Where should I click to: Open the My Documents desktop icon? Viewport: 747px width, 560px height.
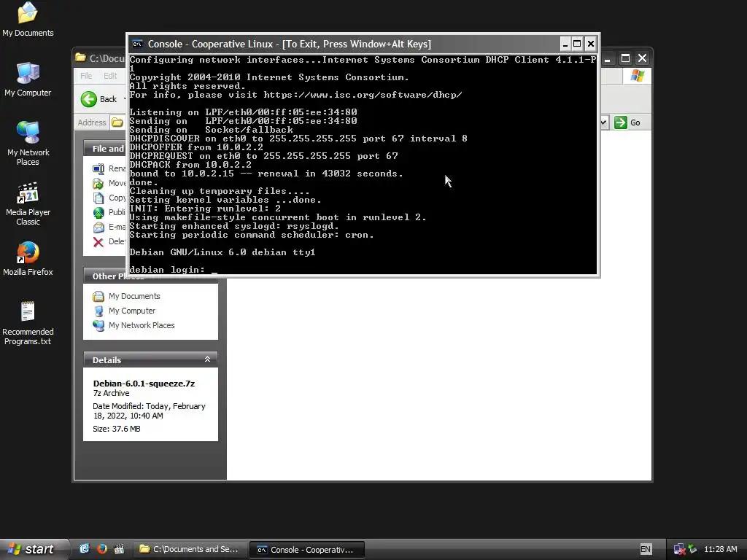[x=28, y=19]
